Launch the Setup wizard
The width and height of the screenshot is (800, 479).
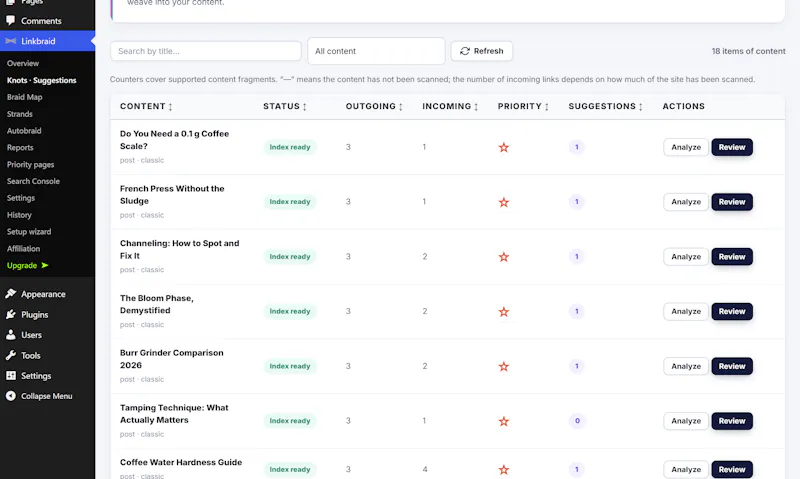click(x=29, y=232)
